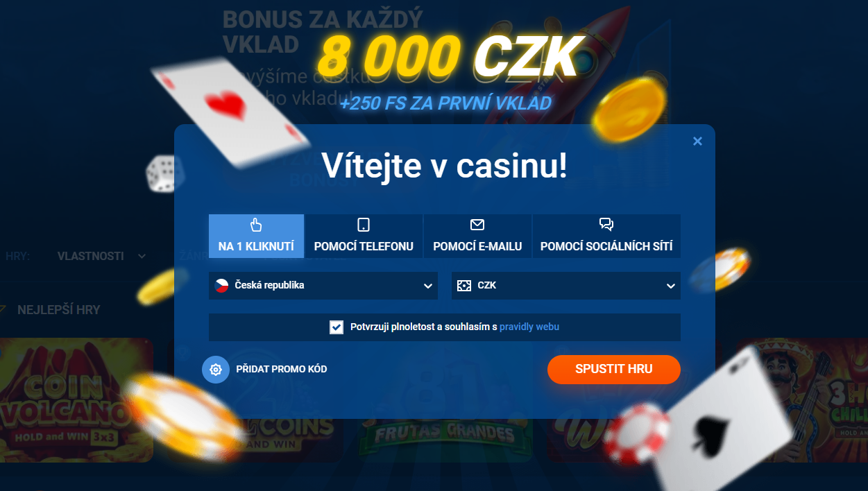Switch to the POMOCÍ E-MAILU tab
The height and width of the screenshot is (491, 868).
coord(477,236)
